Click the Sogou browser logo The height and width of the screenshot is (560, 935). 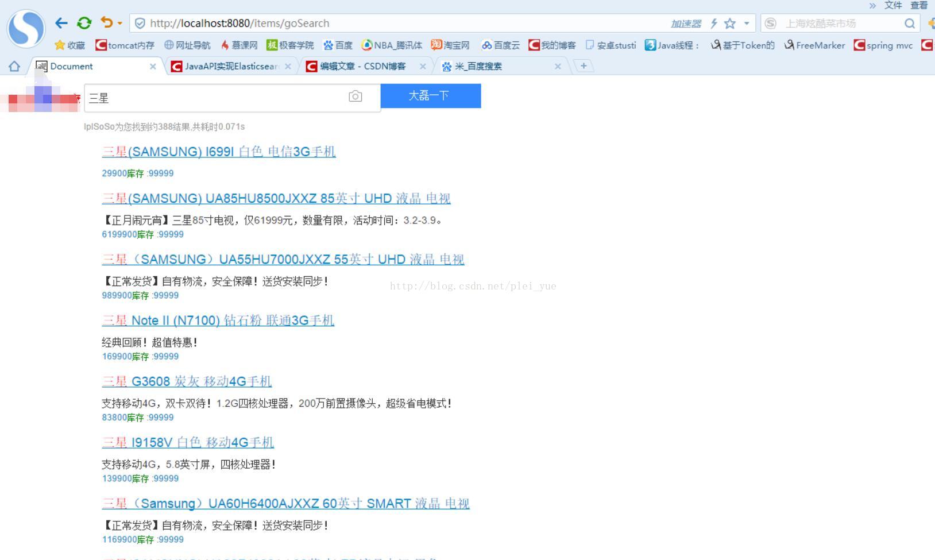pyautogui.click(x=26, y=28)
